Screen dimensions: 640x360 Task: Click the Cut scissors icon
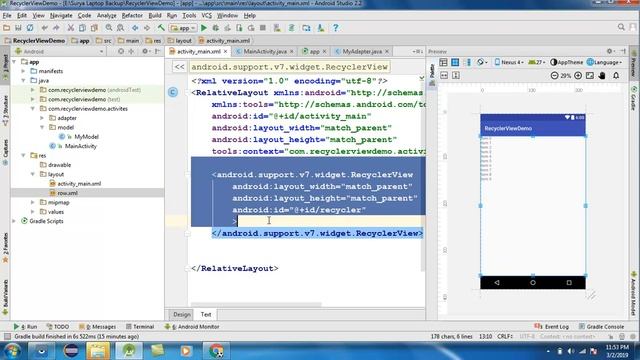pos(71,28)
